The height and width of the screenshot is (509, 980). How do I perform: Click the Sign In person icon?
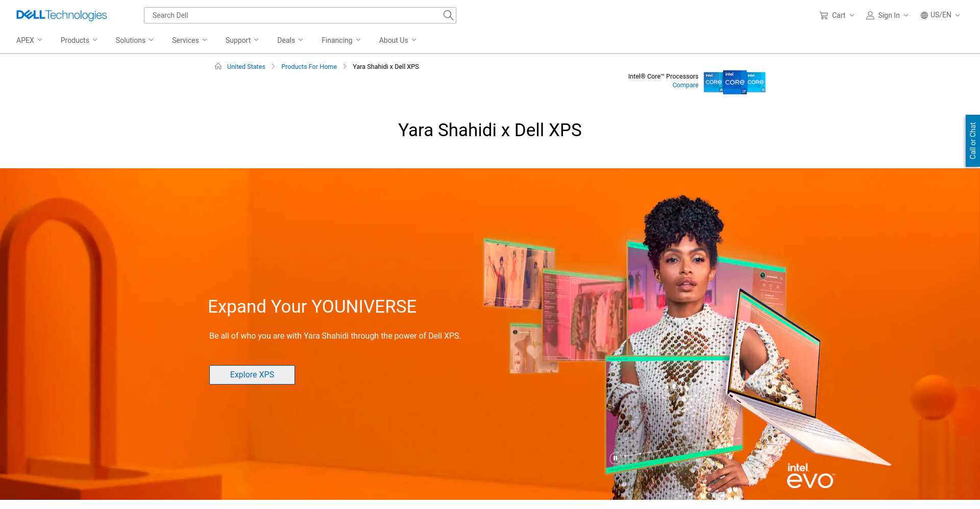tap(870, 15)
